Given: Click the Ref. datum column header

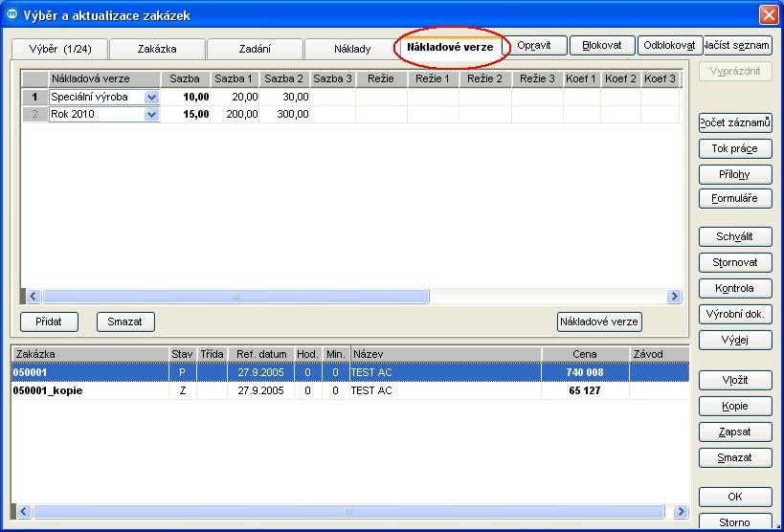Looking at the screenshot, I should [261, 354].
